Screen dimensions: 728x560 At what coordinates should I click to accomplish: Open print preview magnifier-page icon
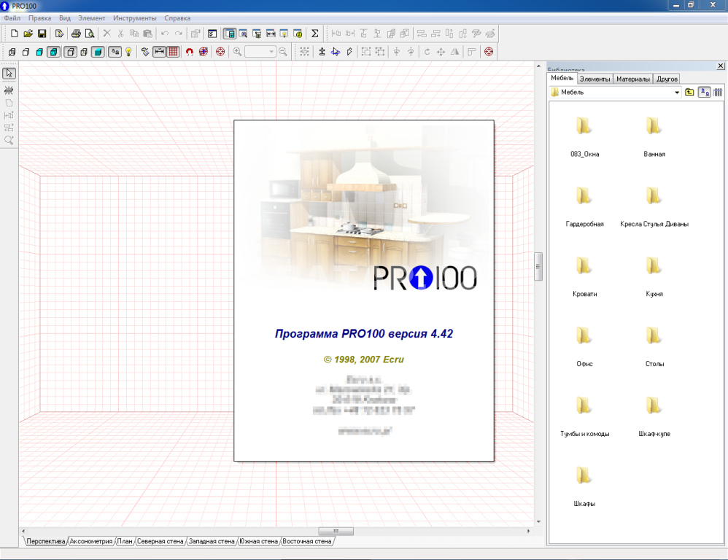pyautogui.click(x=90, y=34)
